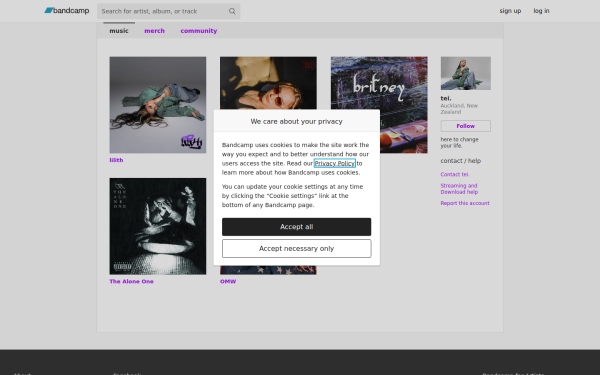Switch to the community tab
The width and height of the screenshot is (600, 375).
coord(199,31)
